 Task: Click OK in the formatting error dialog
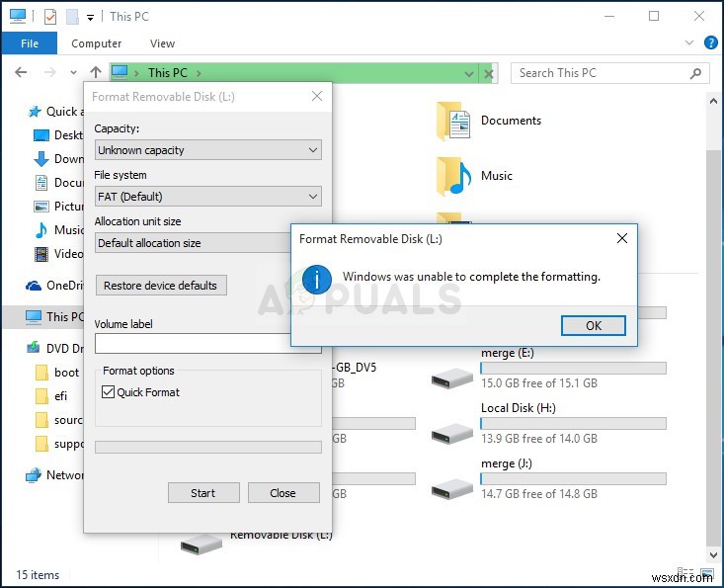tap(594, 326)
